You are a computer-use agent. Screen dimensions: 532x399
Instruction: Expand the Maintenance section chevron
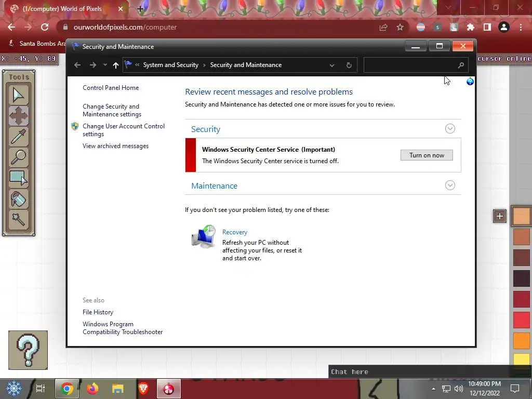point(450,185)
